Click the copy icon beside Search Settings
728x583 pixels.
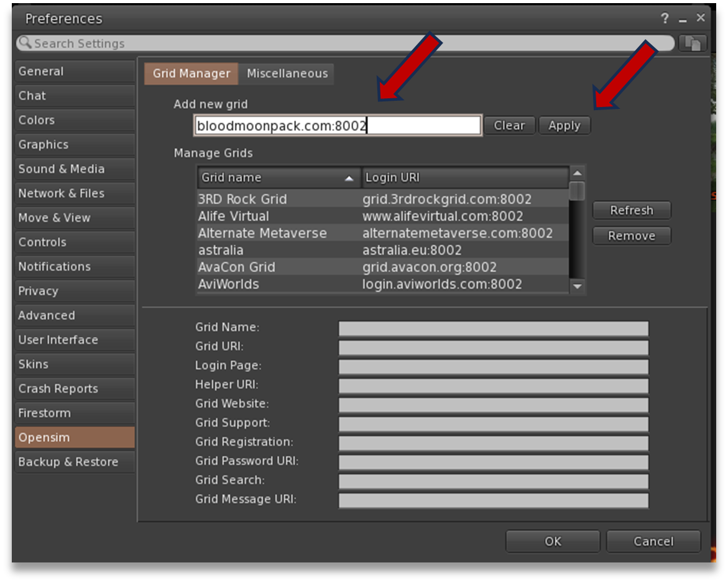(693, 44)
